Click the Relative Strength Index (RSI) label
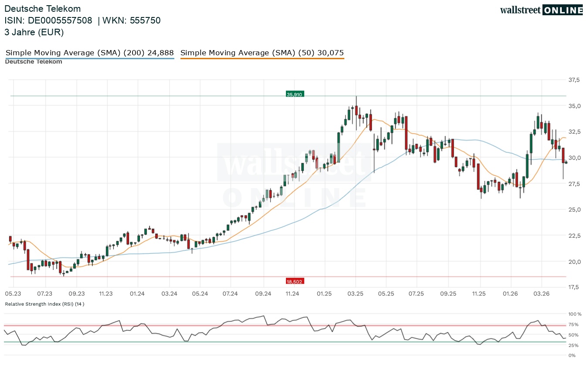 (x=44, y=304)
